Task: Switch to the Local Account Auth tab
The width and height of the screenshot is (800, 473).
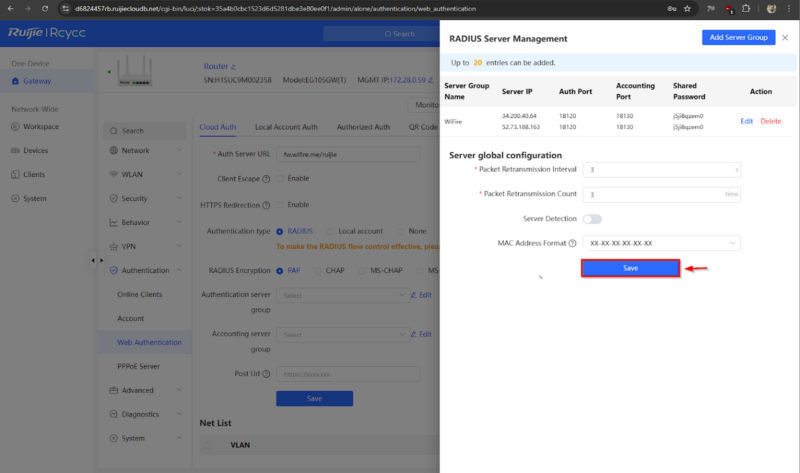Action: coord(286,127)
